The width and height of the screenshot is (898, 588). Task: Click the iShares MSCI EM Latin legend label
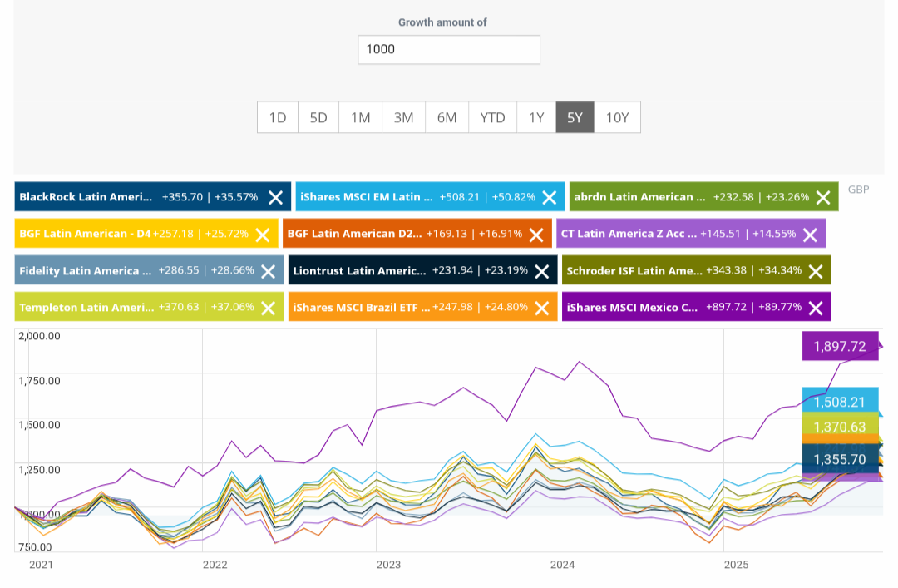[x=367, y=197]
